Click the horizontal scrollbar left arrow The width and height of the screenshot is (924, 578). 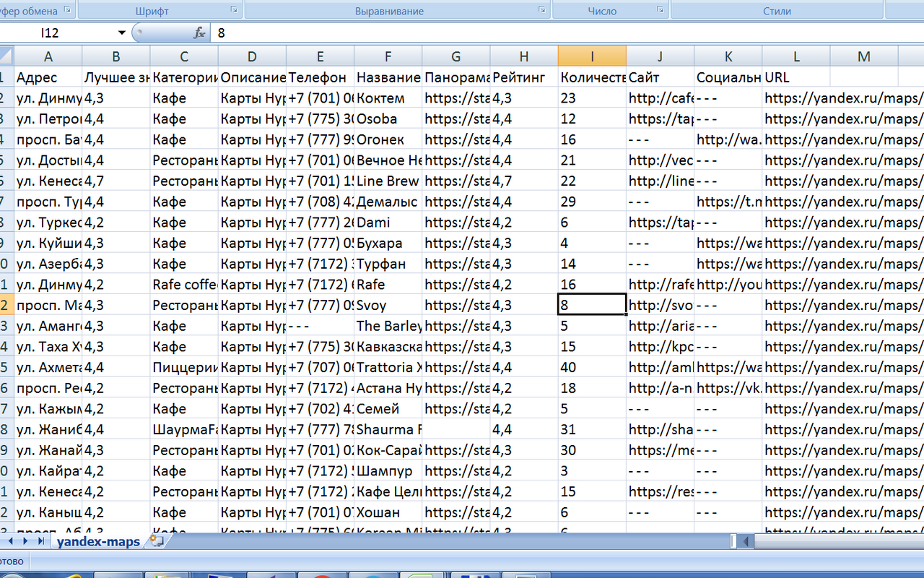point(746,541)
